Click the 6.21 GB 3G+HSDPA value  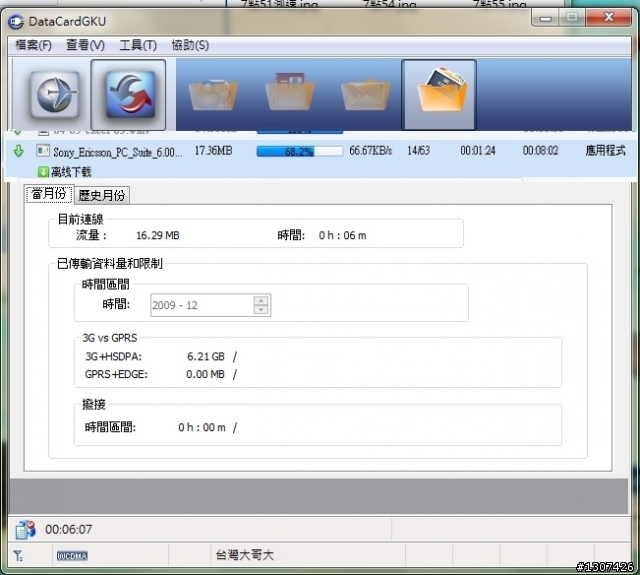[206, 357]
